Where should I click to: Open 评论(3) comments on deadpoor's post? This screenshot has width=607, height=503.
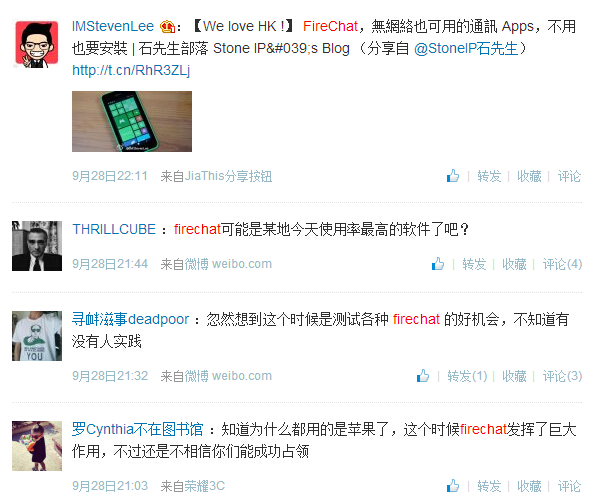562,376
